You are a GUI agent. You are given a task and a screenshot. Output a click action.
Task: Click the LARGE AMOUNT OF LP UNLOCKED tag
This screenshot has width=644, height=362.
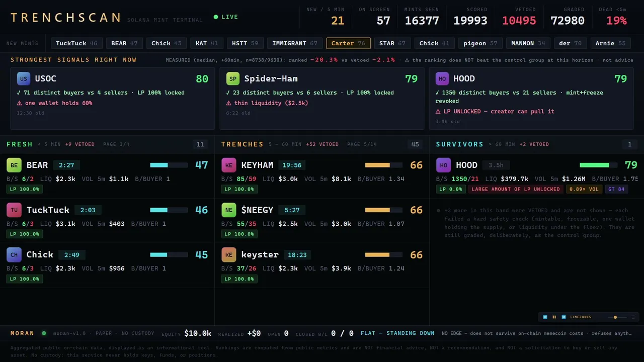(x=516, y=189)
